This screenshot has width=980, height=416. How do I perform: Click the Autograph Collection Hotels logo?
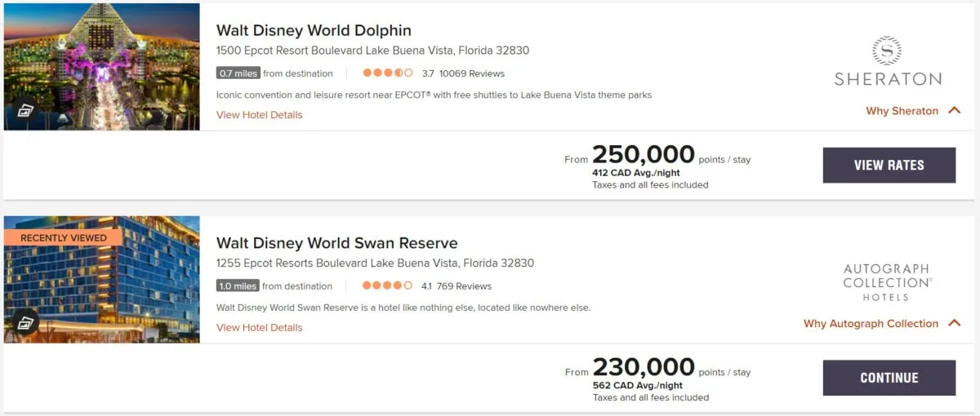pos(887,282)
